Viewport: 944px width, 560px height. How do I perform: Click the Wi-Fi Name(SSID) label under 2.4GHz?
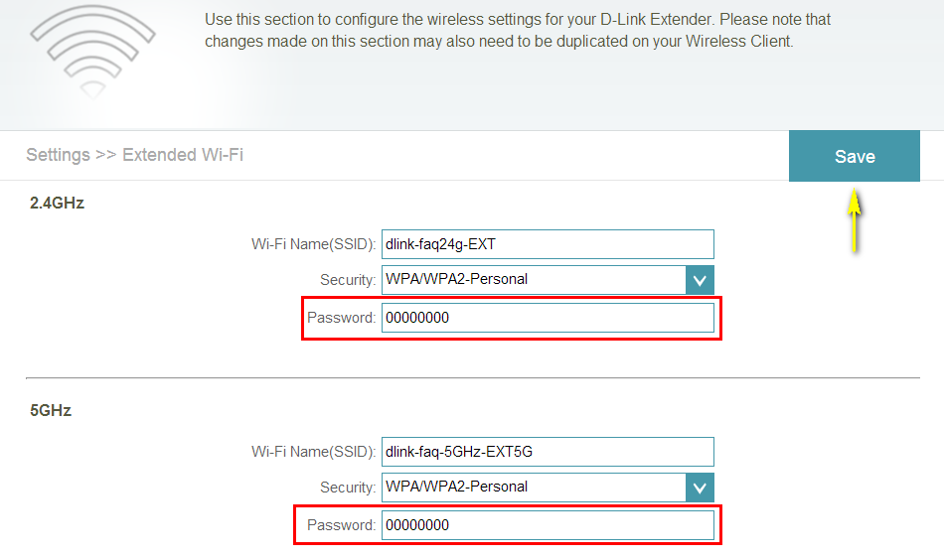click(313, 244)
